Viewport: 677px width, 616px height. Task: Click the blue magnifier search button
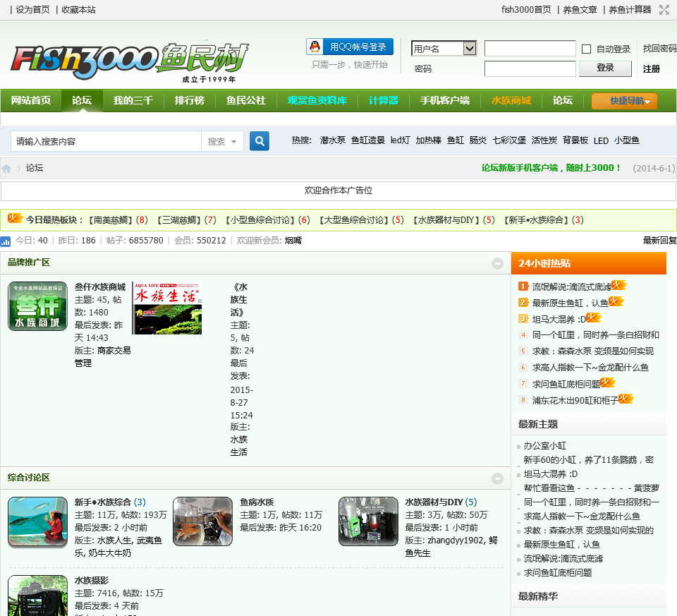pos(260,141)
